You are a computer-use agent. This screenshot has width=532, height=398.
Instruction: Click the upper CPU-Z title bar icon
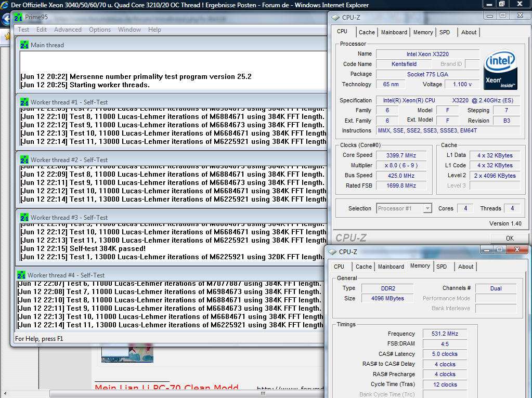[335, 17]
